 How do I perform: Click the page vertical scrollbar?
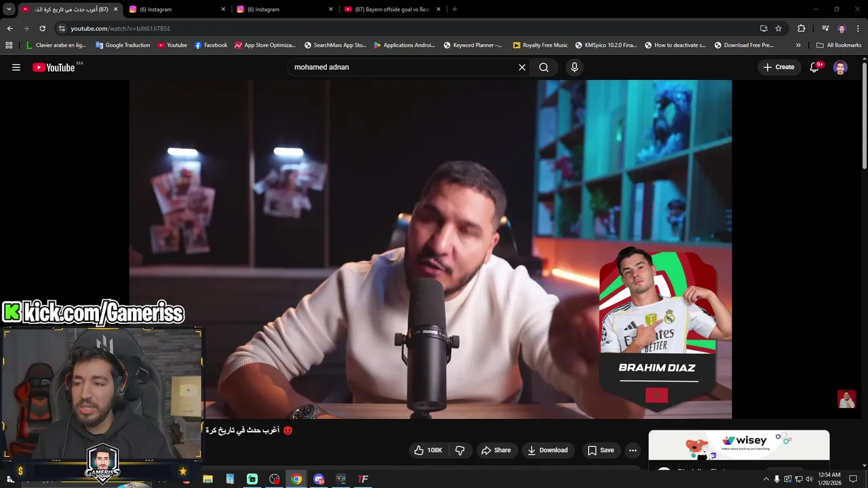864,115
